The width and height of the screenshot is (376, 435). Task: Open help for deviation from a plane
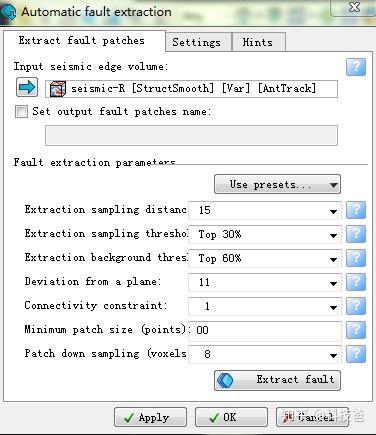[x=356, y=282]
